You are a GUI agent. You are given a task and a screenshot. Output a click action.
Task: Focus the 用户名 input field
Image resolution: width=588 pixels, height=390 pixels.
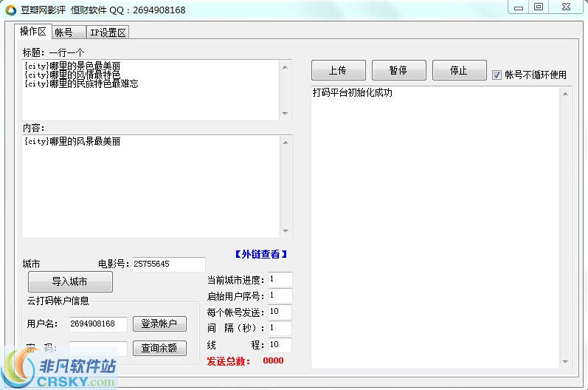(98, 324)
